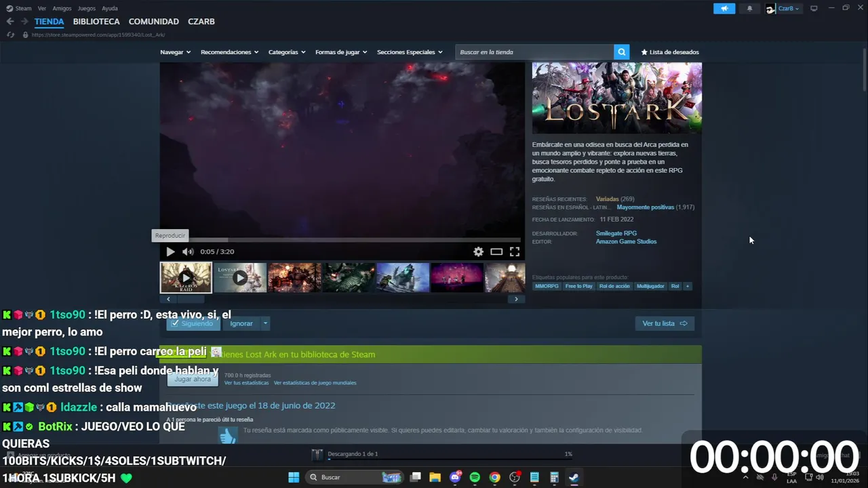Focus the Buscar en la tienda field
The image size is (868, 488).
(535, 52)
